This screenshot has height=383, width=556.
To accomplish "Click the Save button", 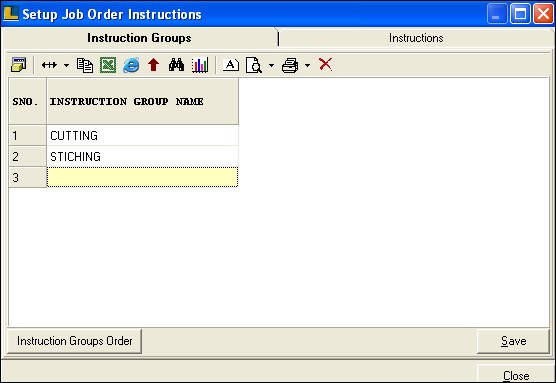I will coord(513,341).
